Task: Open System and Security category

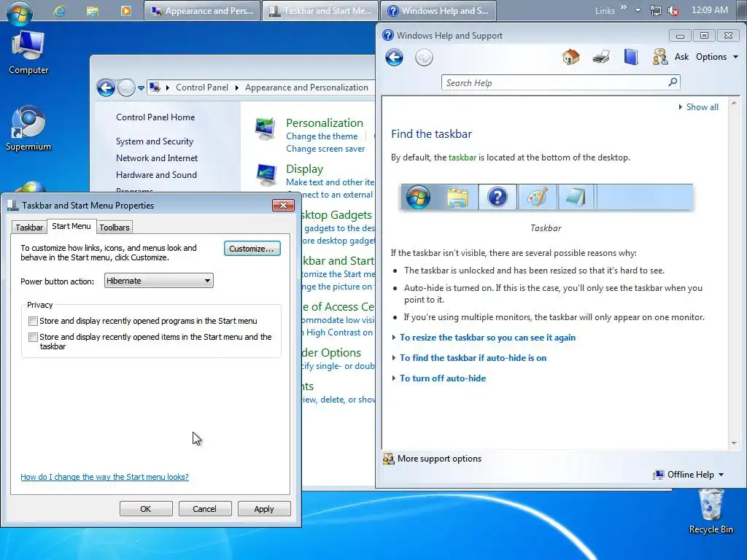Action: point(155,141)
